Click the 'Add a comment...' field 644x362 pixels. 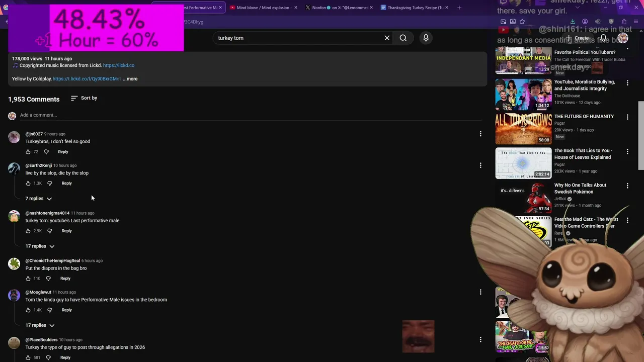(251, 115)
